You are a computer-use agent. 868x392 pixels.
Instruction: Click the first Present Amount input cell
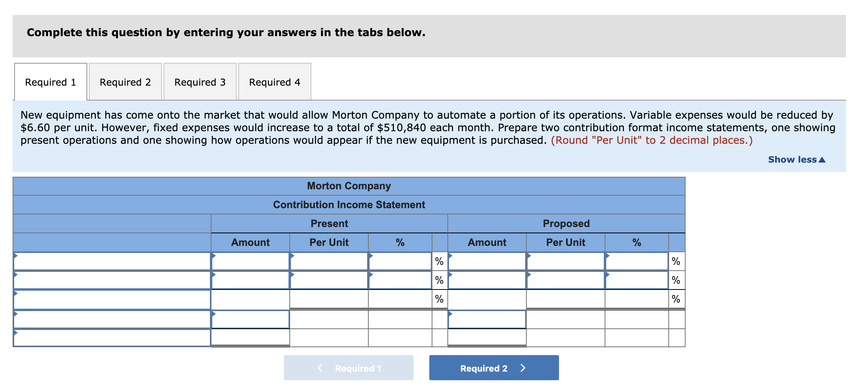[250, 261]
